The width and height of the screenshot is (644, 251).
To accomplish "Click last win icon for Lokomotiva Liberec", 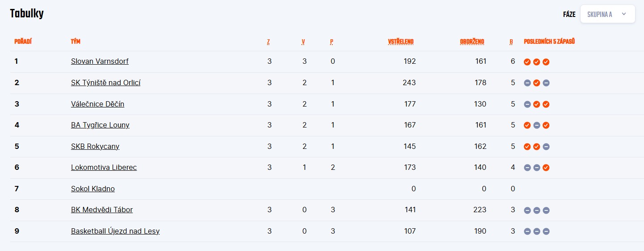I will [x=546, y=168].
